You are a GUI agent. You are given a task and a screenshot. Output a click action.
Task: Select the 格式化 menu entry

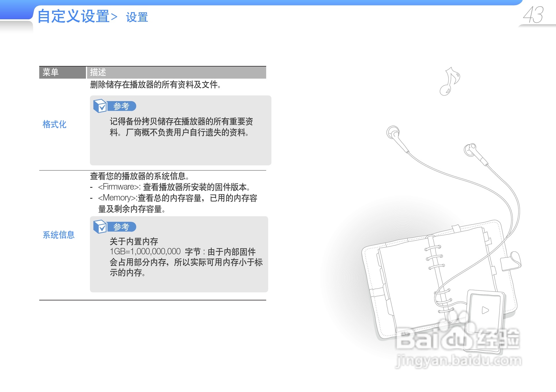pyautogui.click(x=55, y=124)
